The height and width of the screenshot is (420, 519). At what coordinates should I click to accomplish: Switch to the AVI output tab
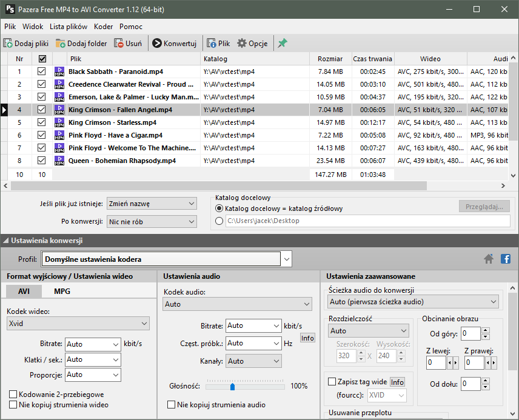coord(24,292)
